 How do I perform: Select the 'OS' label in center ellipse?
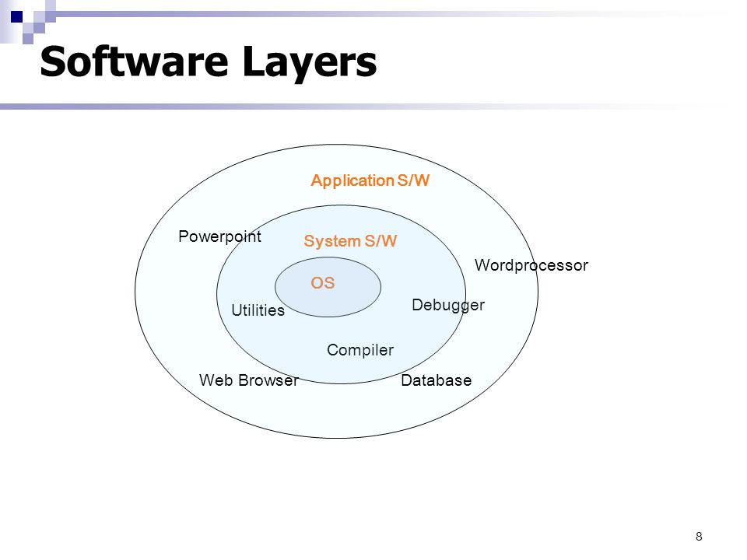323,283
